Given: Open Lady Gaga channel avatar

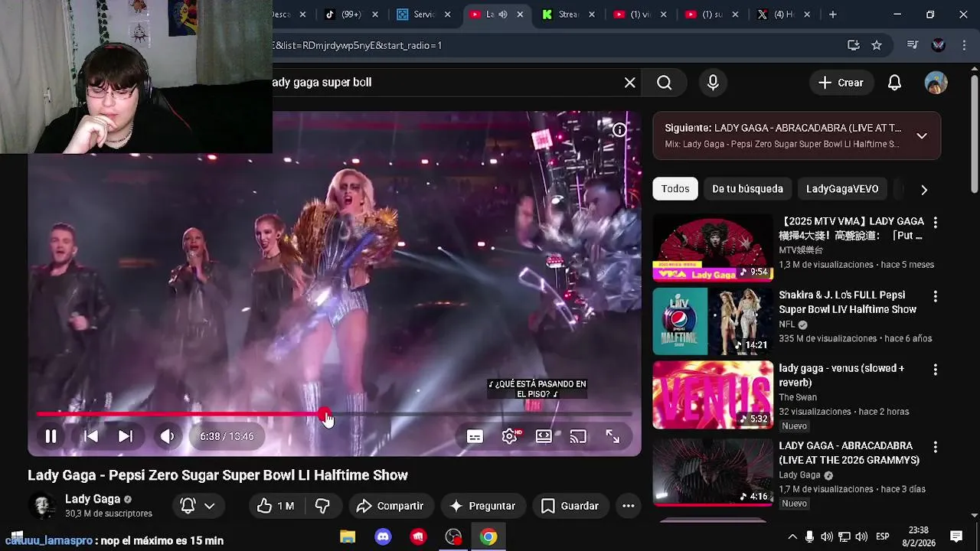Looking at the screenshot, I should (x=42, y=506).
